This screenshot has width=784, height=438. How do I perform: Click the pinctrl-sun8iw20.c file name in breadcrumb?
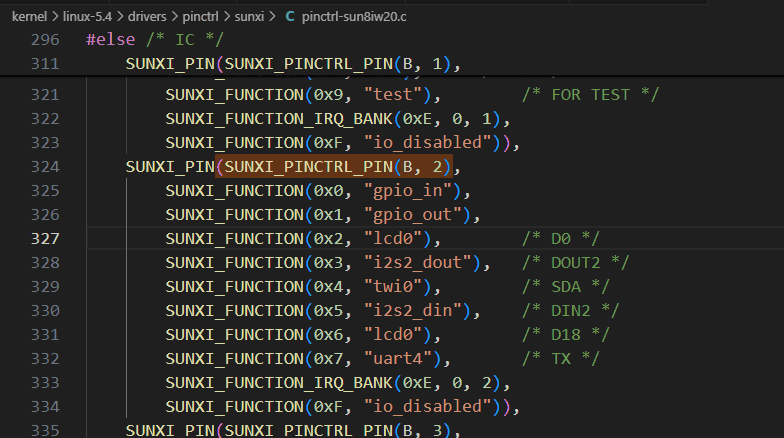[x=358, y=17]
